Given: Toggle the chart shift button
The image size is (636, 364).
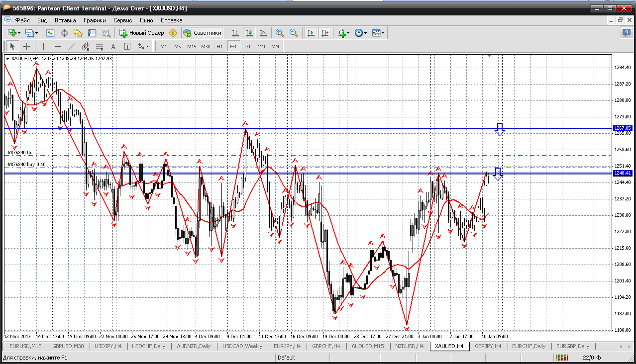Looking at the screenshot, I should pos(325,33).
